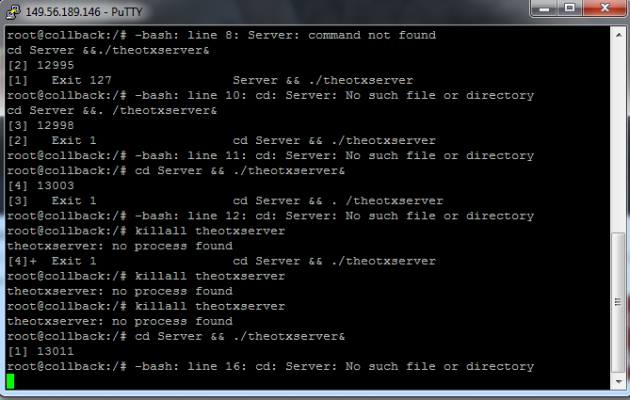
Task: Click the '[3] 12998' process line
Action: click(41, 125)
